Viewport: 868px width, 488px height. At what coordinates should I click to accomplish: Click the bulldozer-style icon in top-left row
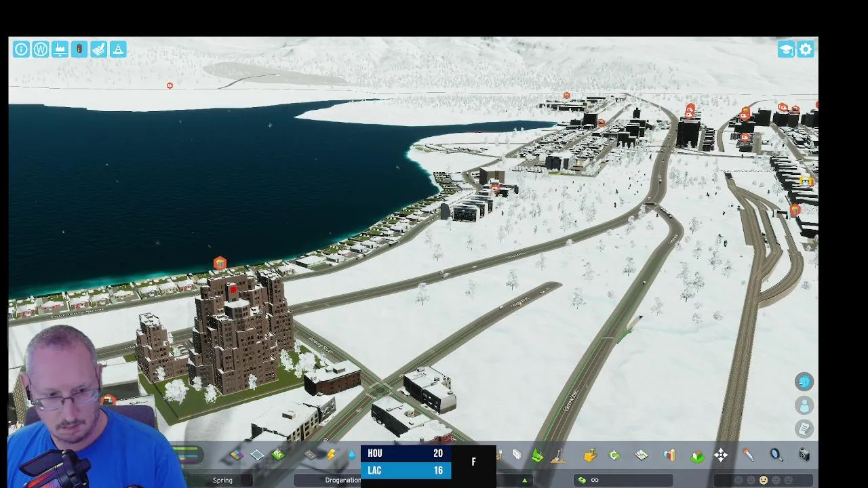99,49
